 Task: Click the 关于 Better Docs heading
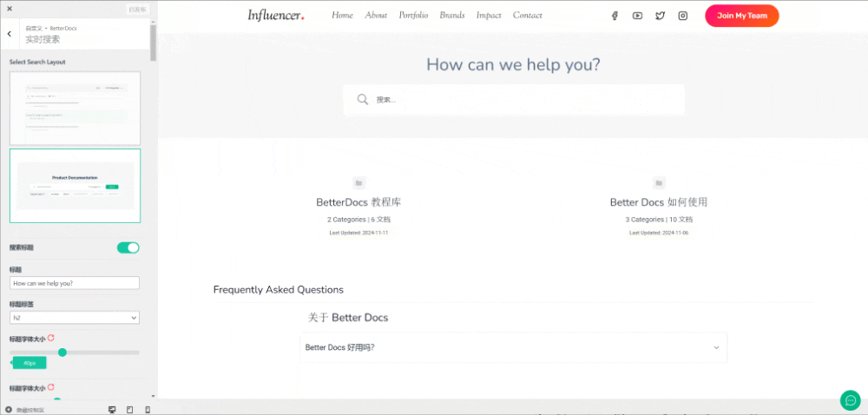[x=348, y=318]
